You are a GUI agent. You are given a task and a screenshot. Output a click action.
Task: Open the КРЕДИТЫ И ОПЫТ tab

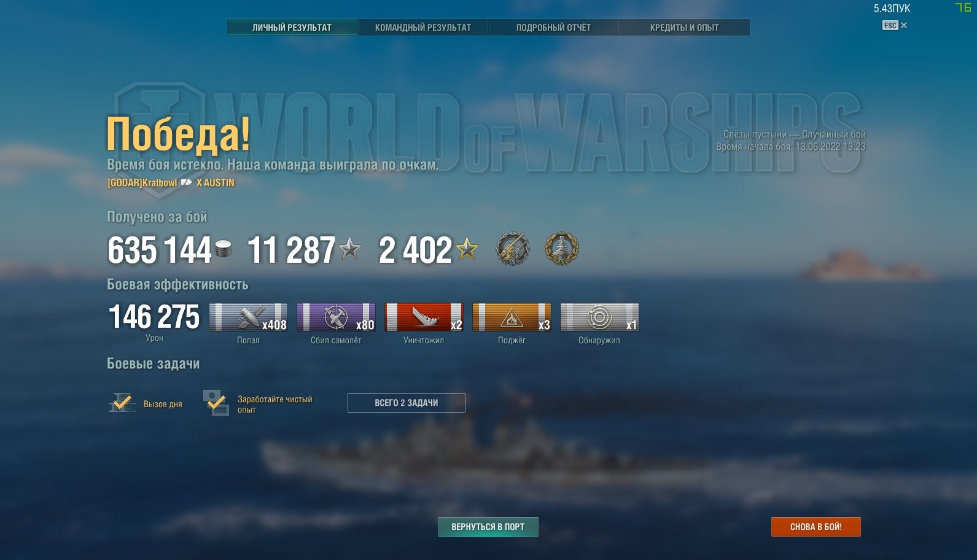(685, 28)
